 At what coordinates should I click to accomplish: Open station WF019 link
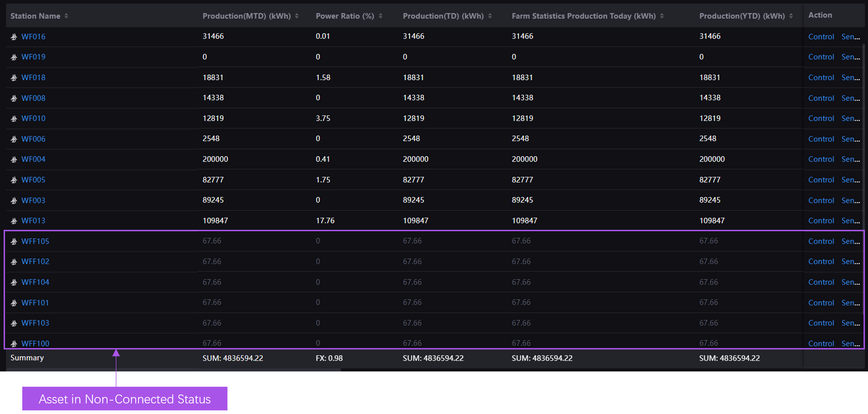pos(33,57)
